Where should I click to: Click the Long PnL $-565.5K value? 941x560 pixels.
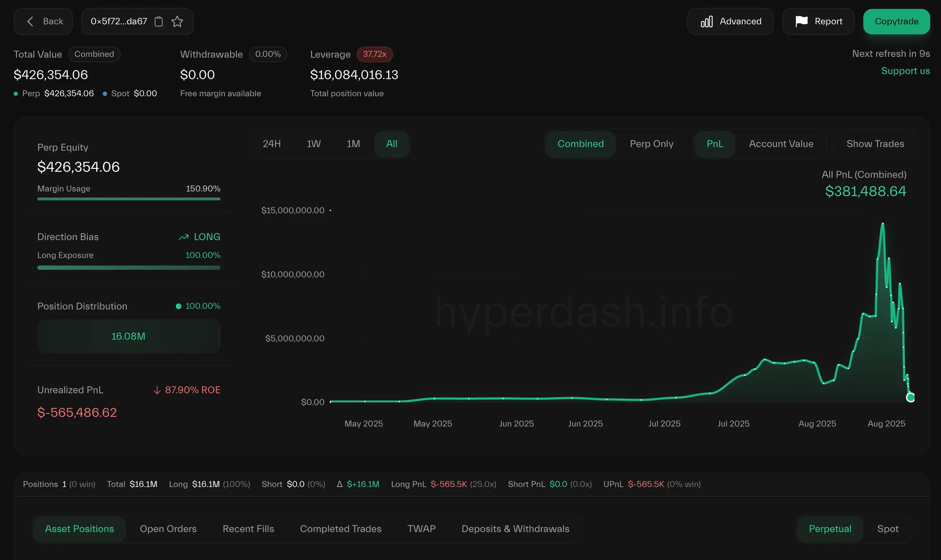coord(449,484)
